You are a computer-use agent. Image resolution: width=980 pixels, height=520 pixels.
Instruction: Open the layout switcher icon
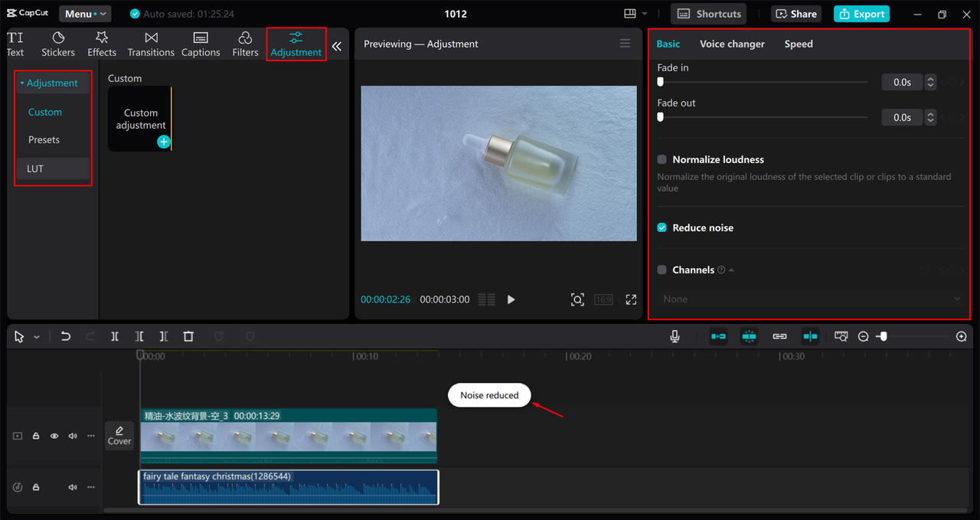click(635, 14)
